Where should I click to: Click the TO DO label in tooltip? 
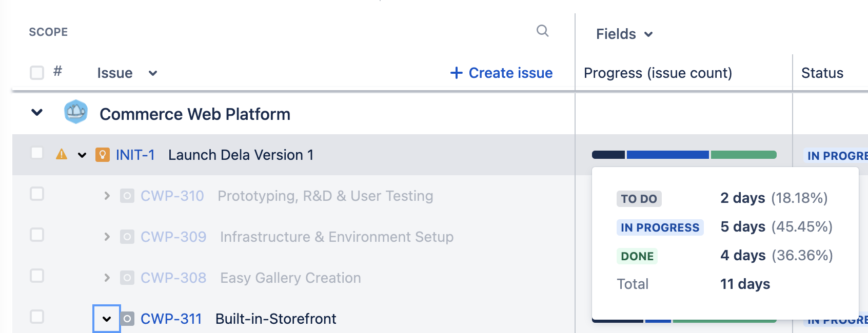pyautogui.click(x=639, y=199)
